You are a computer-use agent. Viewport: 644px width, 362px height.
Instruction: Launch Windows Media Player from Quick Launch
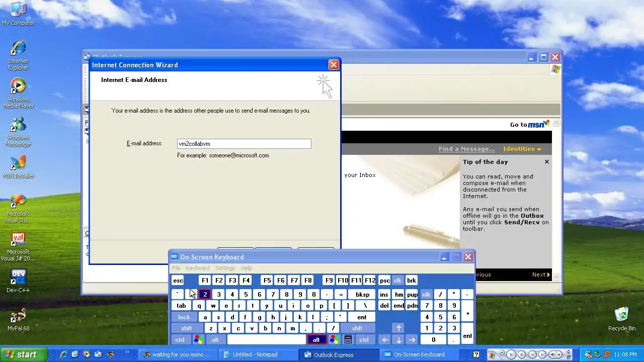pyautogui.click(x=87, y=354)
